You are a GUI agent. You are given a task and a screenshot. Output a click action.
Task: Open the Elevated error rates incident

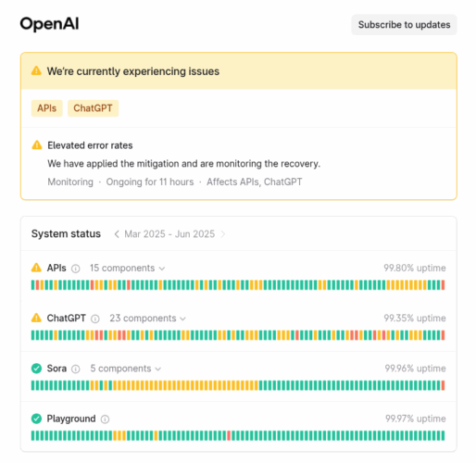pos(90,145)
